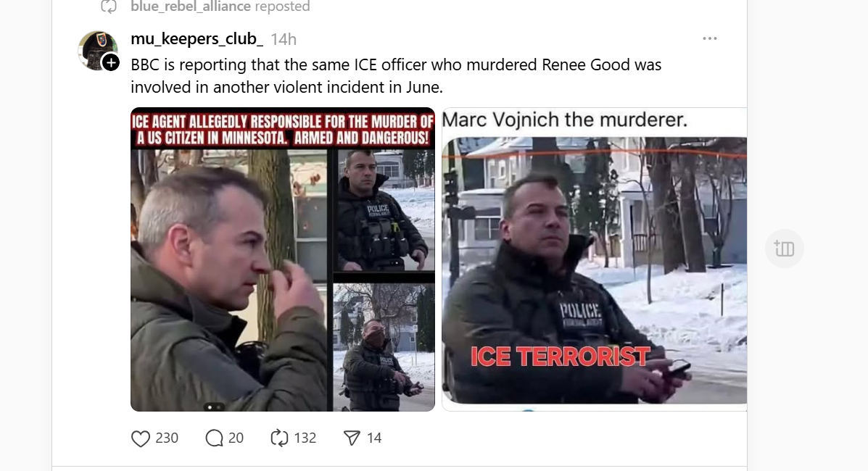Open replies via the comment bubble icon
868x471 pixels.
tap(214, 438)
